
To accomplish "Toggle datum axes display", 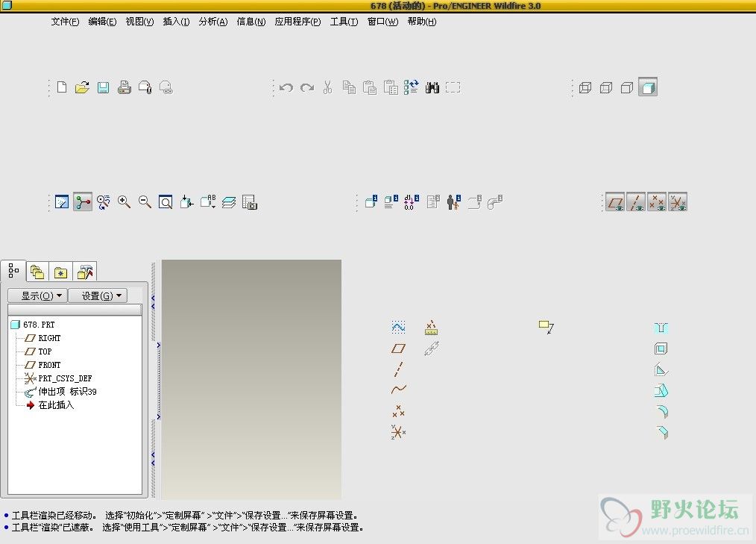I will point(636,201).
